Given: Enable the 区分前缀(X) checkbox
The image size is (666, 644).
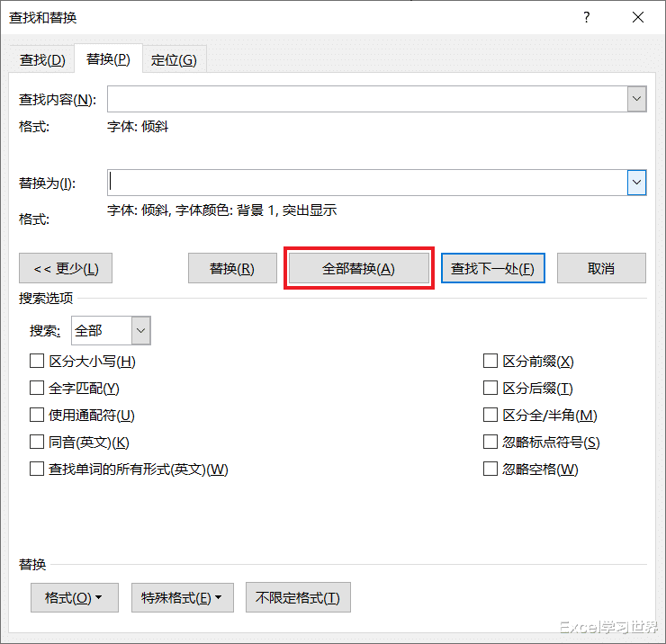Looking at the screenshot, I should point(490,362).
